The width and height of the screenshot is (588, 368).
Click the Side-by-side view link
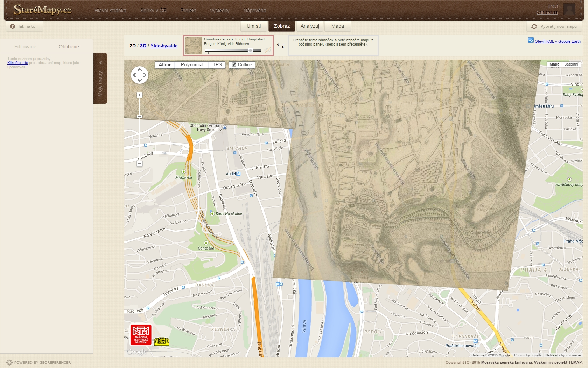coord(164,46)
